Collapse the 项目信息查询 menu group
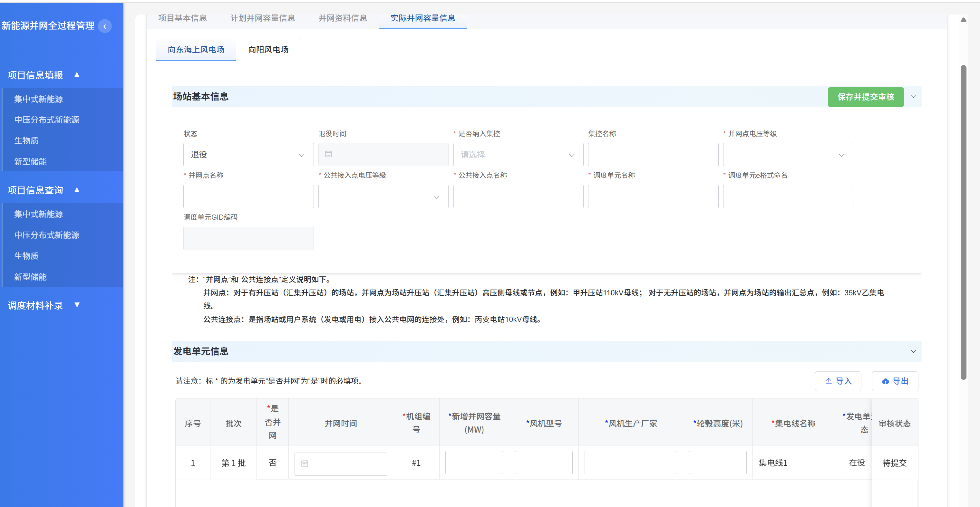This screenshot has height=507, width=980. pyautogui.click(x=77, y=190)
